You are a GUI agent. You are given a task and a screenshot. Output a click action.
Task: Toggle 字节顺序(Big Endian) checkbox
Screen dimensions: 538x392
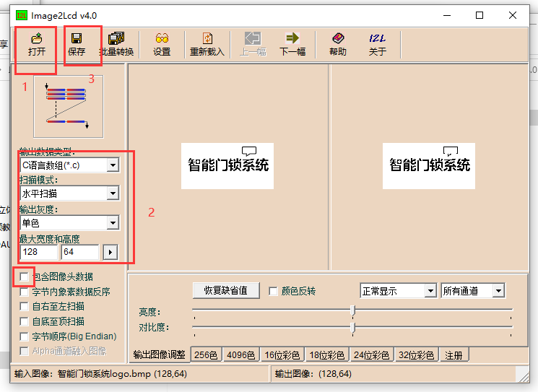pos(24,336)
